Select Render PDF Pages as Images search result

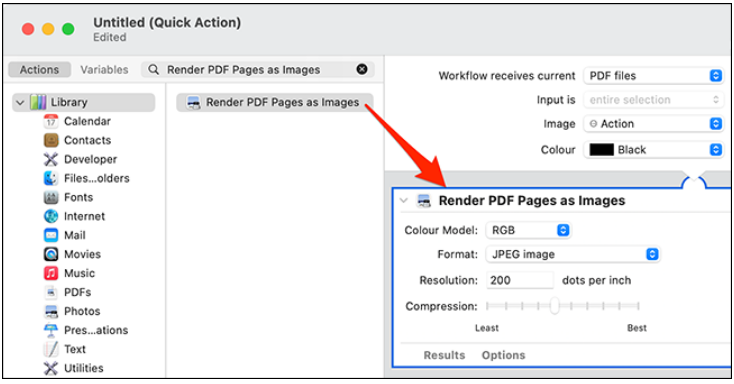(275, 103)
